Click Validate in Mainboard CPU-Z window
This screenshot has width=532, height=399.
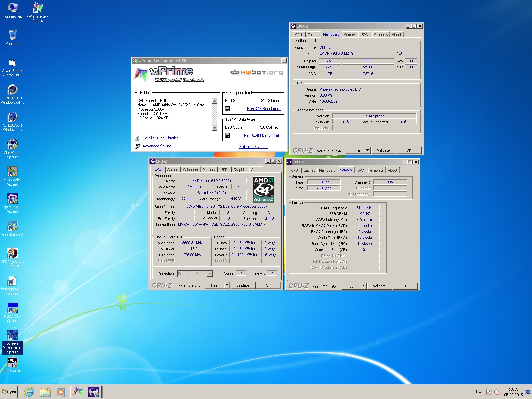[x=383, y=150]
